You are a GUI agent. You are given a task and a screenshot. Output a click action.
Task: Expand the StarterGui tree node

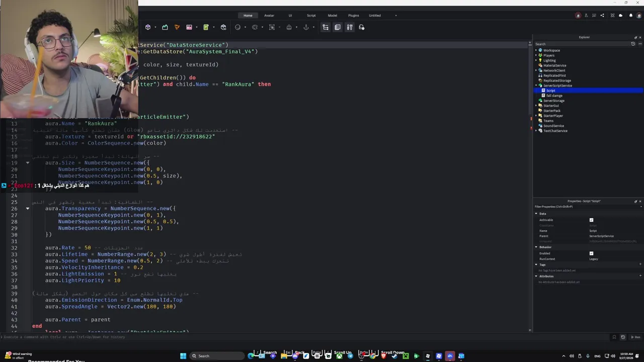tap(536, 106)
